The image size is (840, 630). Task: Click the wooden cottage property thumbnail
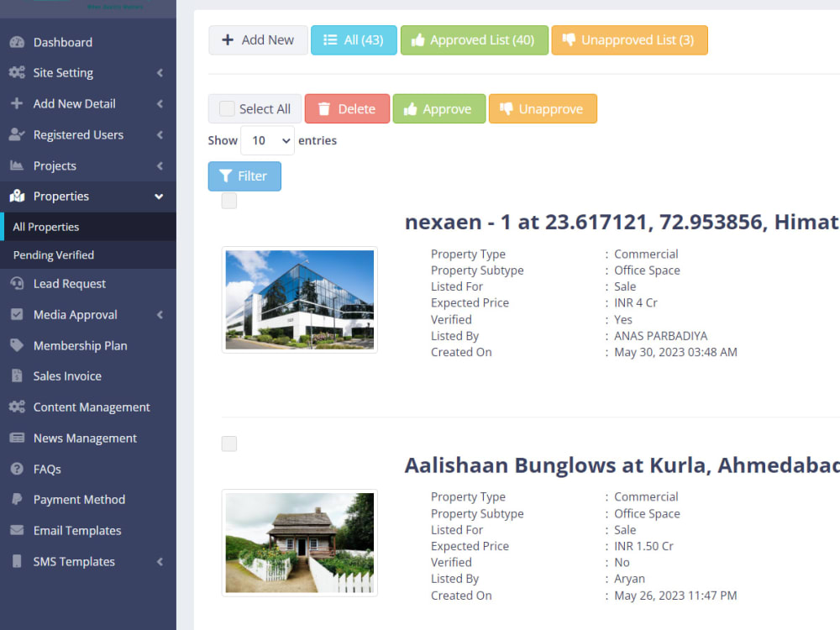(300, 543)
